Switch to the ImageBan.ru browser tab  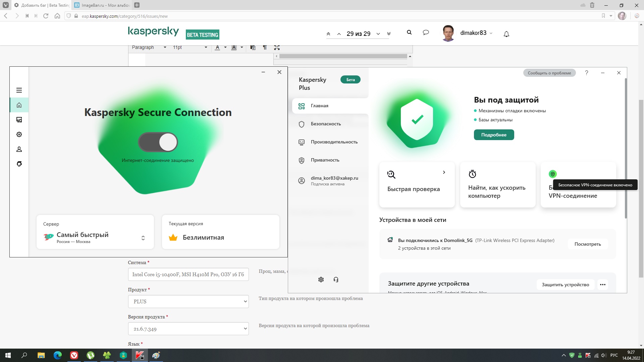coord(102,5)
